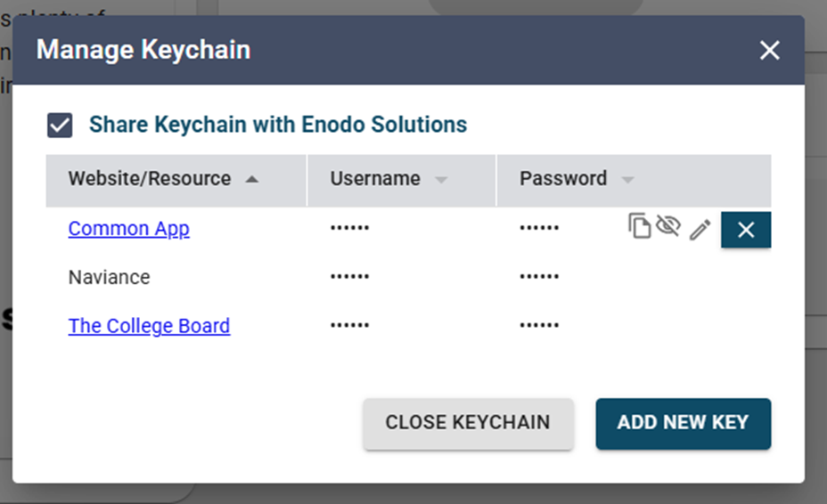Open the Common App link

point(128,229)
